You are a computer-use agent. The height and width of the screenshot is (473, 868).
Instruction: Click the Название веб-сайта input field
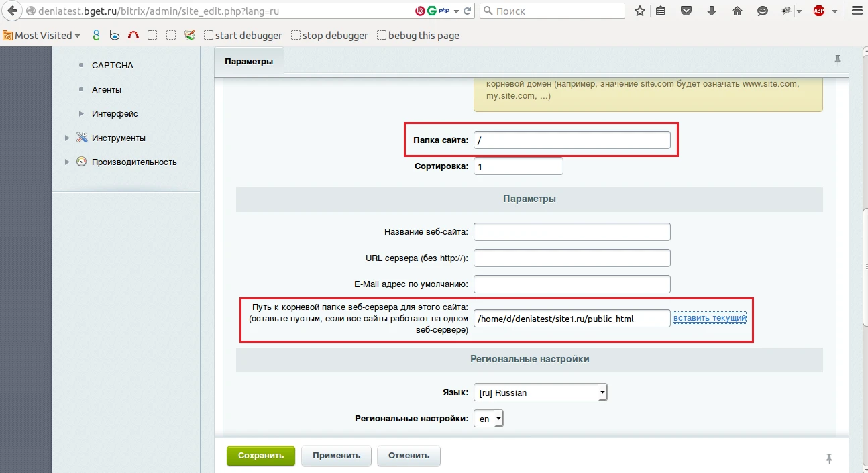coord(572,232)
